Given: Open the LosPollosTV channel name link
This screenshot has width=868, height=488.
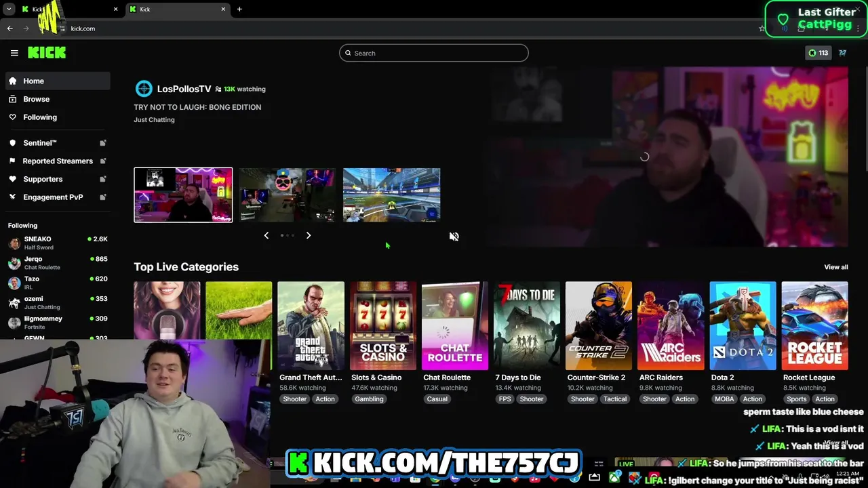Looking at the screenshot, I should click(x=184, y=89).
